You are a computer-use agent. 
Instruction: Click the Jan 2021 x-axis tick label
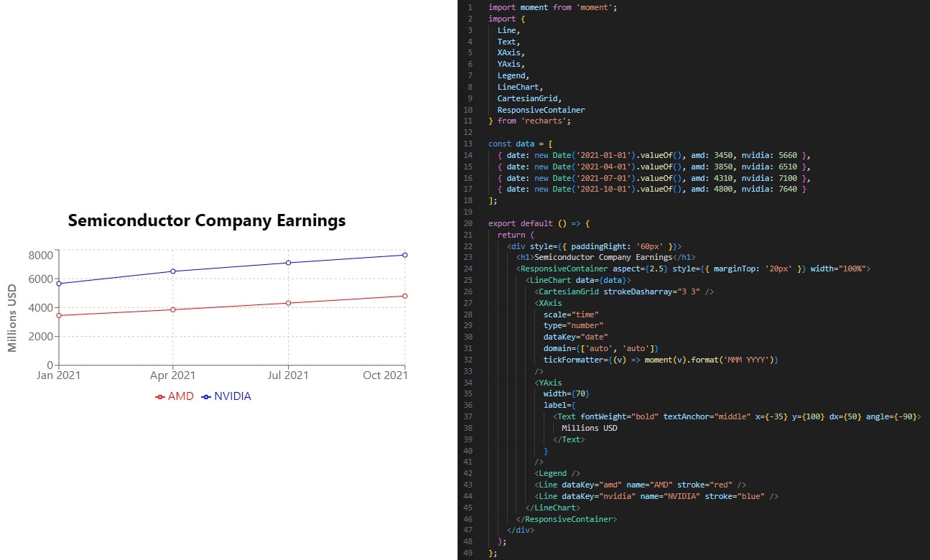(x=59, y=375)
